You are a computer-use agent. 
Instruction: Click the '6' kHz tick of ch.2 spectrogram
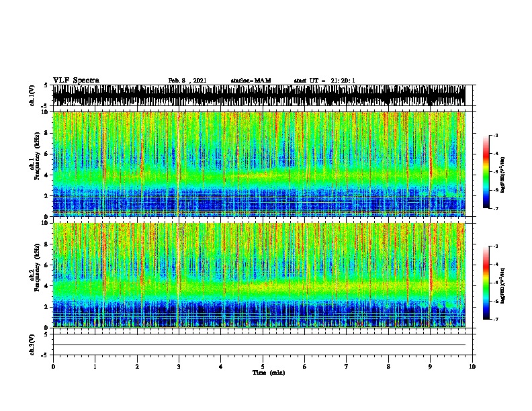(47, 265)
